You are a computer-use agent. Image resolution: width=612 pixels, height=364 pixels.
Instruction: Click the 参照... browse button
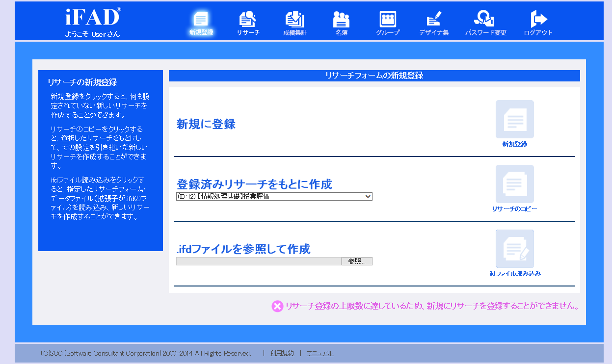coord(357,261)
